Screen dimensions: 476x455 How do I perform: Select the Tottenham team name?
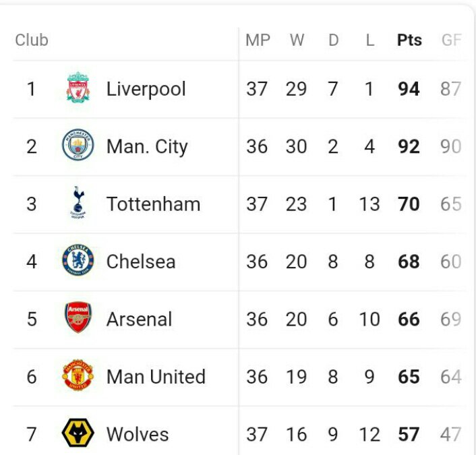click(153, 204)
